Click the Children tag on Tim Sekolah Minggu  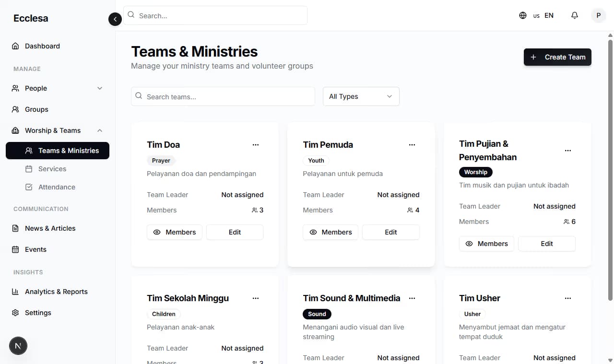tap(164, 314)
